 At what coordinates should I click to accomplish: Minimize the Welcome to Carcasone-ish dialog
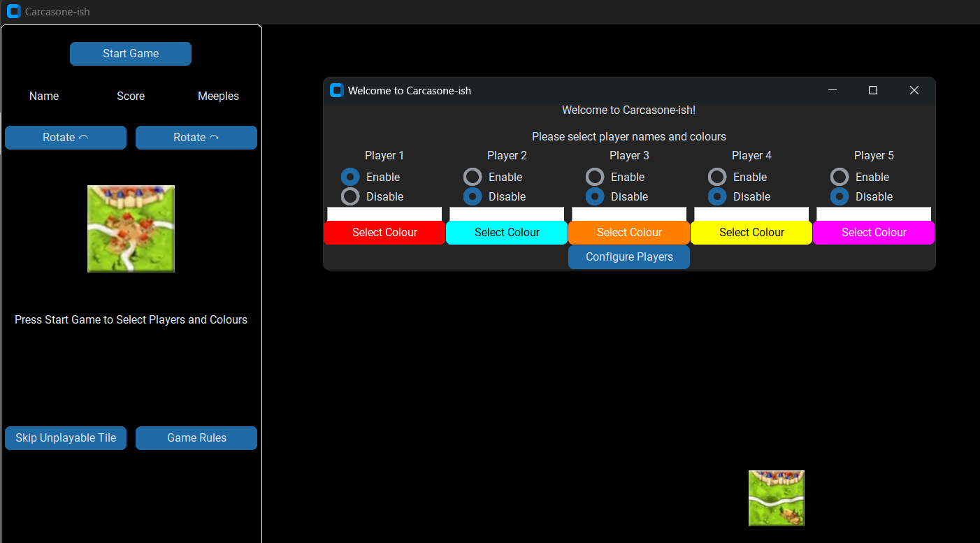pos(832,90)
